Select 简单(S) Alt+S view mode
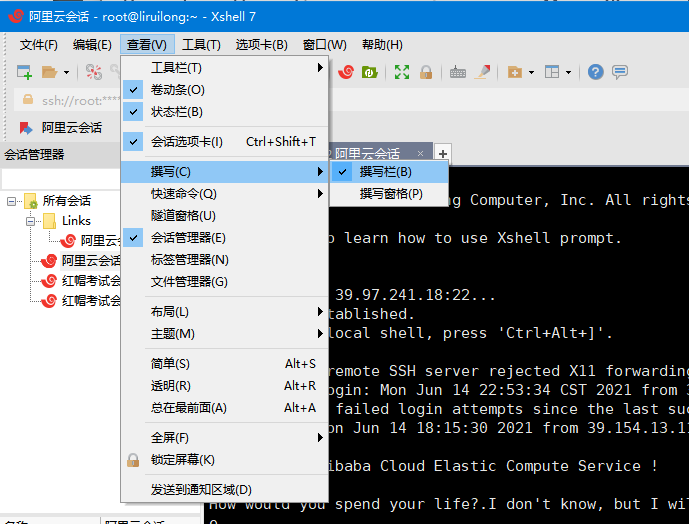 (225, 364)
